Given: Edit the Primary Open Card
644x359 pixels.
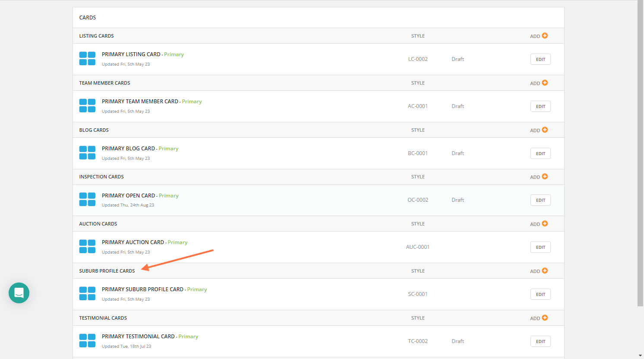Looking at the screenshot, I should (x=540, y=200).
